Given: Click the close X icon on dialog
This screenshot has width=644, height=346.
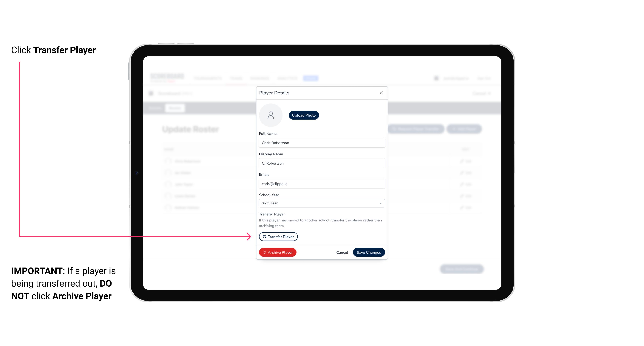Looking at the screenshot, I should [x=381, y=93].
